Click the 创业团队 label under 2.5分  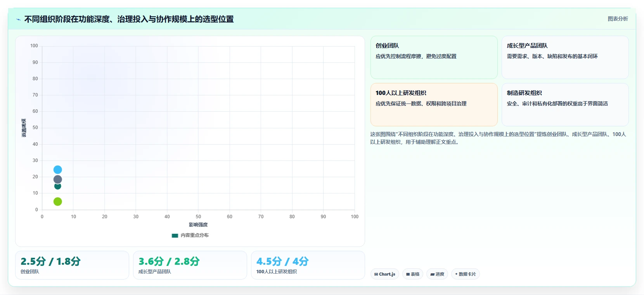tap(30, 272)
